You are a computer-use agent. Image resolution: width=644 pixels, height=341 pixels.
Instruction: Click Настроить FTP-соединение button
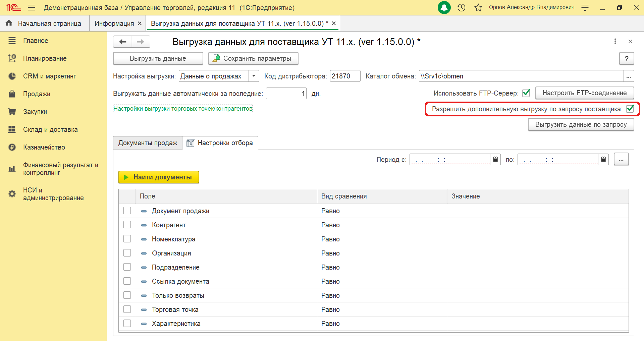585,93
